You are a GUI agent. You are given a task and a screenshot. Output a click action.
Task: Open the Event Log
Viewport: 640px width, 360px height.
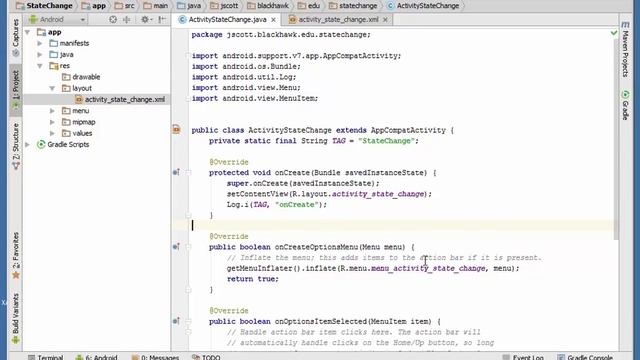(523, 357)
